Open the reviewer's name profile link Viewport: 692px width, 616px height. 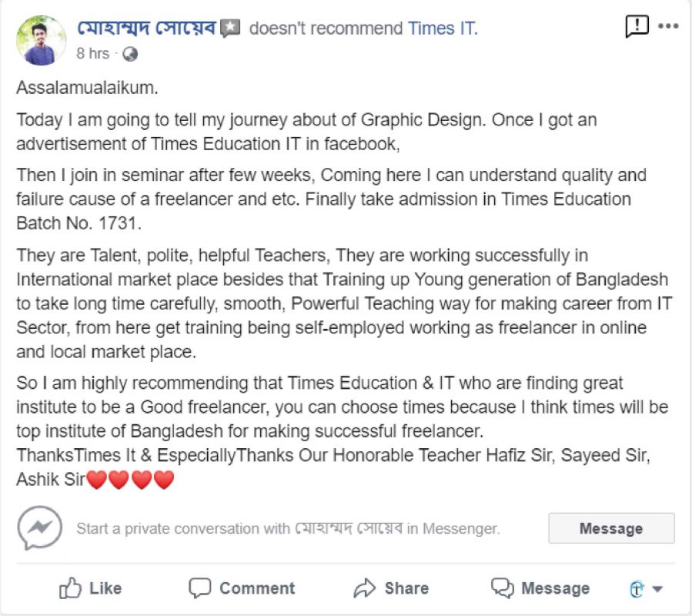146,29
